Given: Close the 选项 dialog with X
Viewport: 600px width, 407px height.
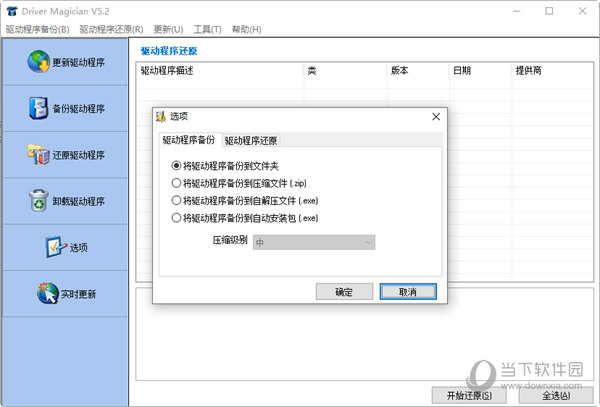Looking at the screenshot, I should (x=436, y=117).
